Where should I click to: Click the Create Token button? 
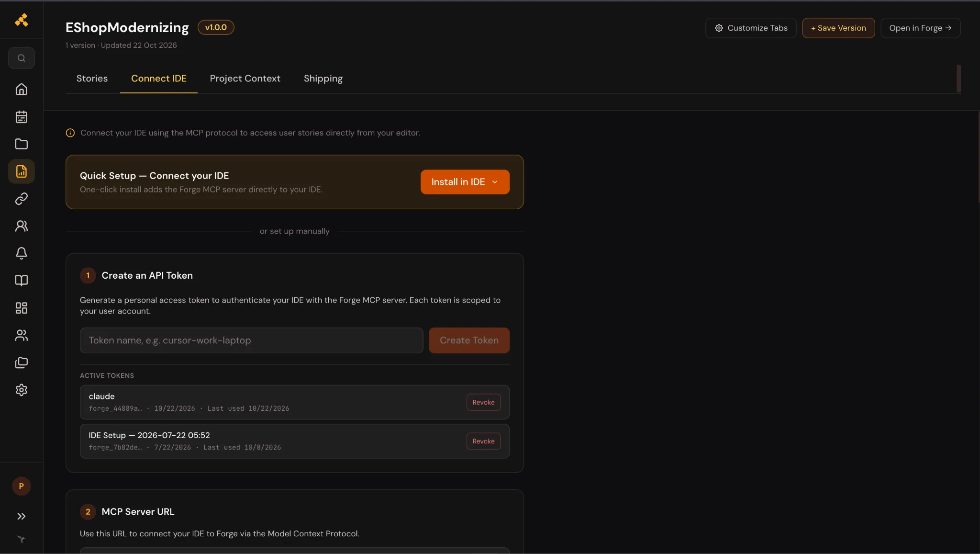(469, 340)
